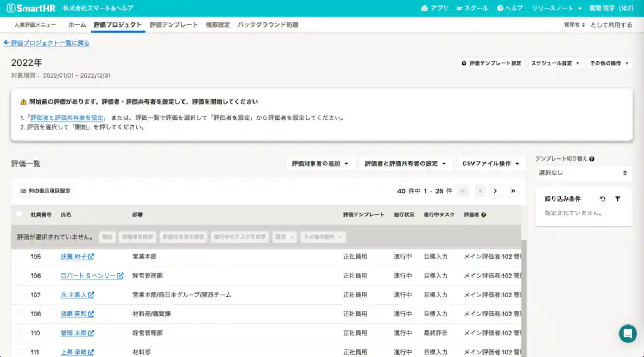Open the filter funnel icon in 絞り込み条件 panel
644x357 pixels.
(618, 199)
